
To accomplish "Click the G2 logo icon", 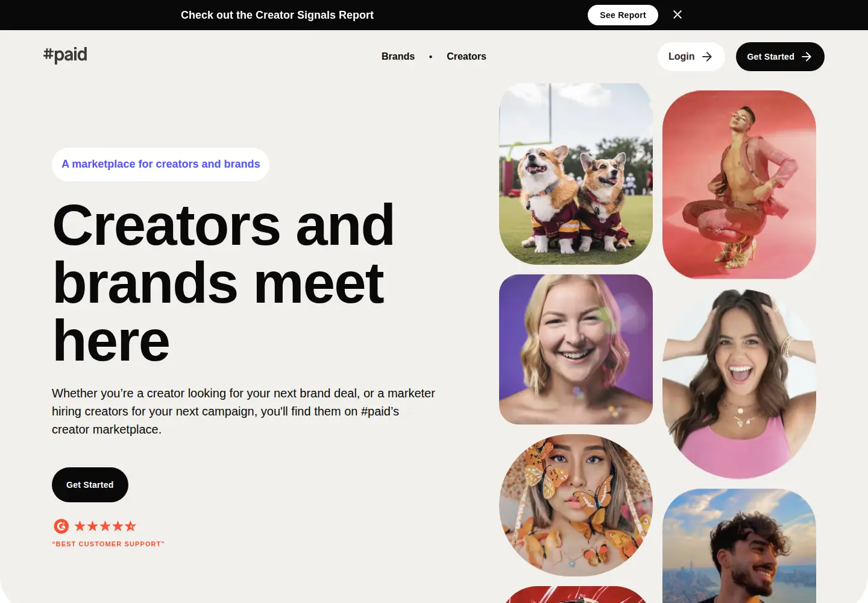I will click(x=61, y=526).
